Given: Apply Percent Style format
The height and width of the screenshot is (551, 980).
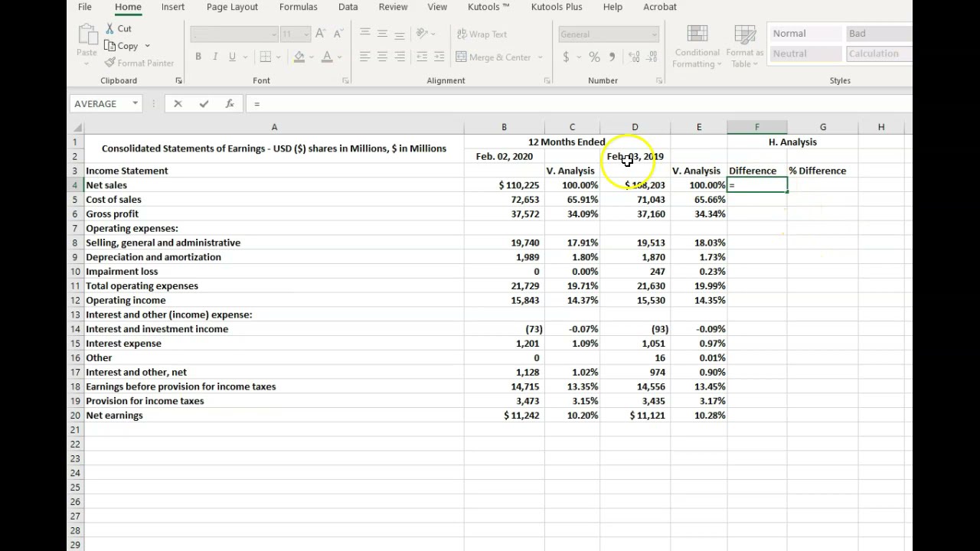Looking at the screenshot, I should point(594,57).
